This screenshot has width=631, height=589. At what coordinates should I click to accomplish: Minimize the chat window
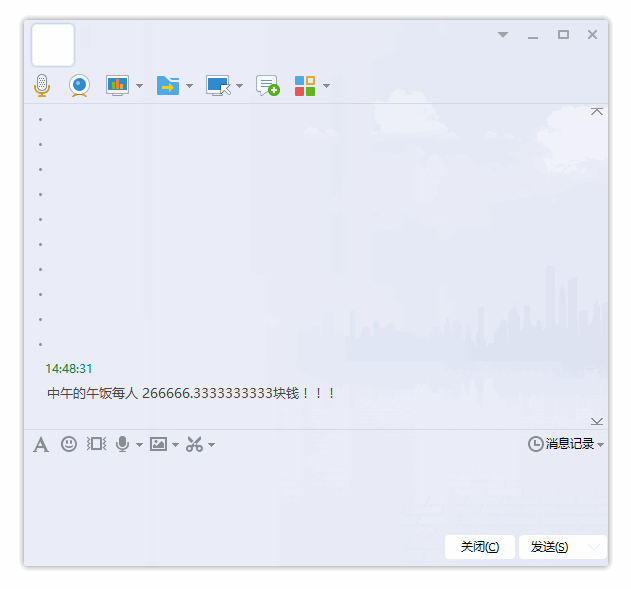(x=533, y=37)
